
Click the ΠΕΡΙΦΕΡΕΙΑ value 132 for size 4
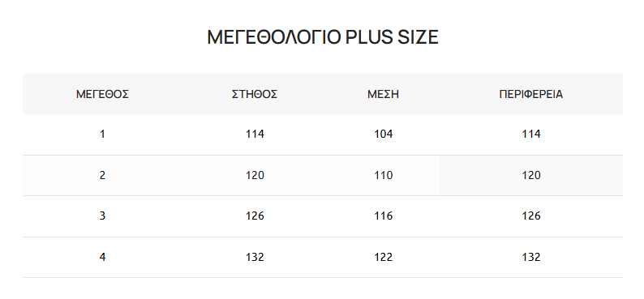[x=531, y=257]
